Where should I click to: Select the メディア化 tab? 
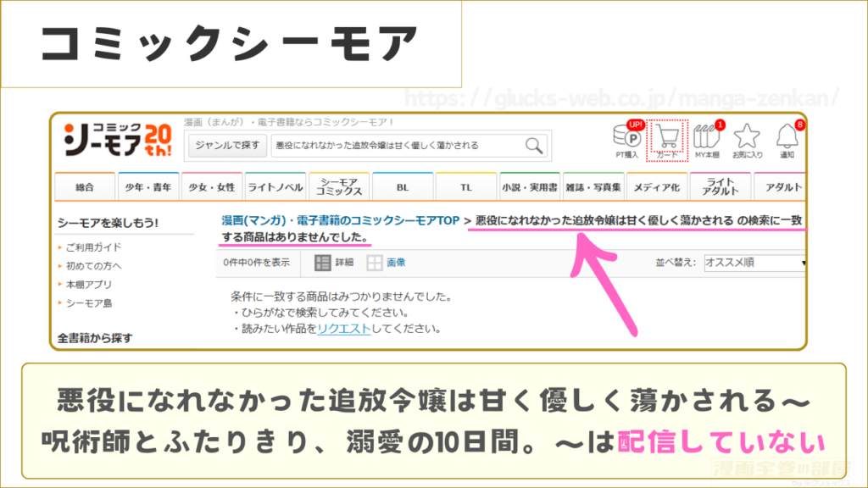[657, 187]
